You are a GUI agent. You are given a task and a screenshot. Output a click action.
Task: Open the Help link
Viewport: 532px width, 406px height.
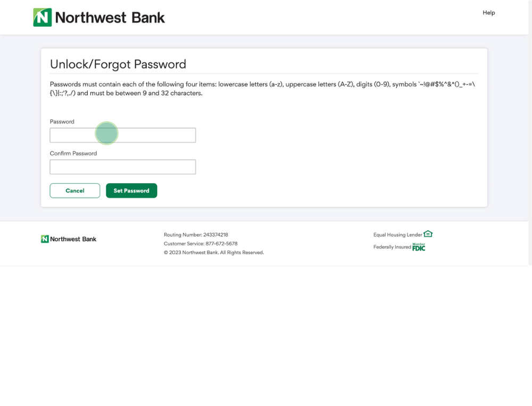pos(488,13)
